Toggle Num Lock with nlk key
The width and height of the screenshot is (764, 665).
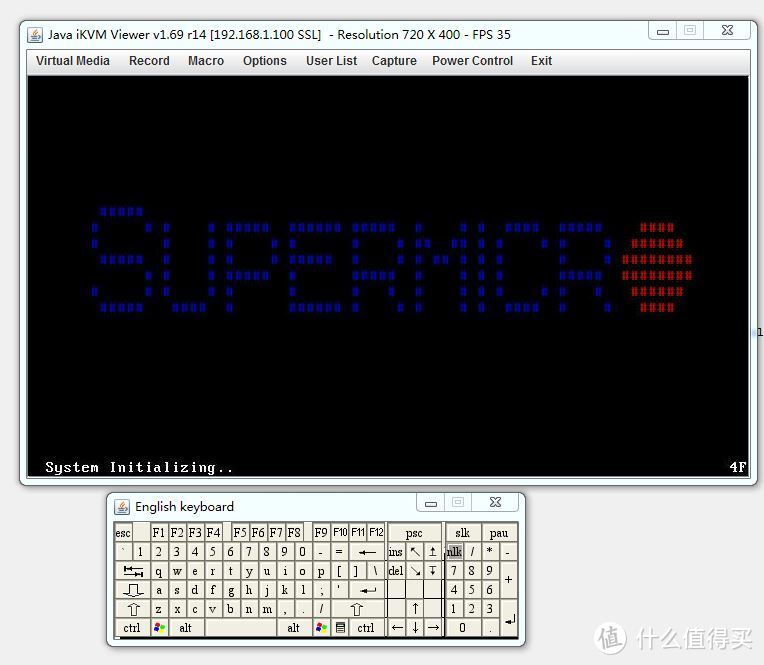tap(454, 552)
